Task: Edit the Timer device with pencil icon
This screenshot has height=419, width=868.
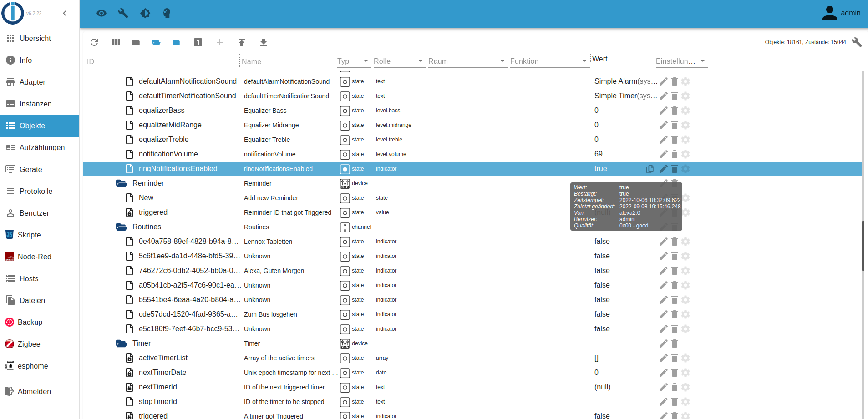Action: coord(664,343)
